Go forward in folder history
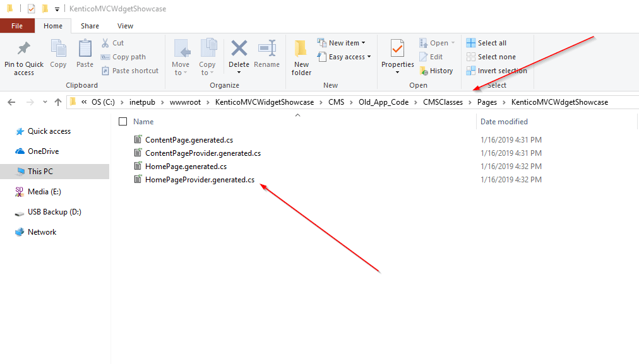 click(30, 102)
